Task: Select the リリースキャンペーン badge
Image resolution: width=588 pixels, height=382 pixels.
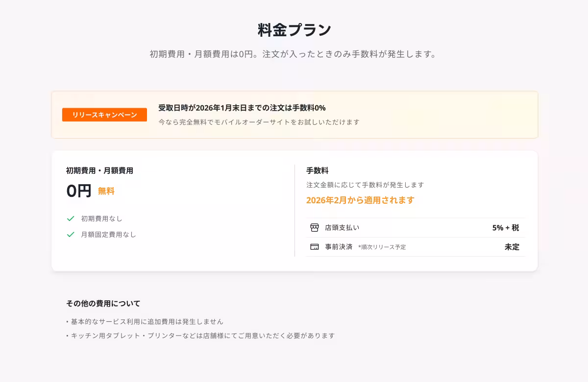Action: click(104, 115)
